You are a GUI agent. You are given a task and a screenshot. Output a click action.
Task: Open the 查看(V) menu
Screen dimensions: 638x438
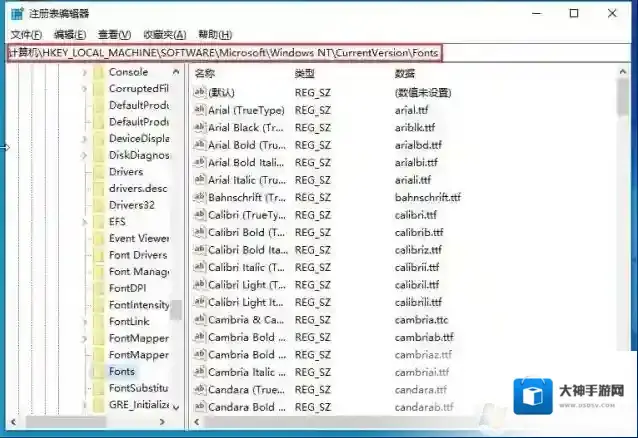[114, 35]
